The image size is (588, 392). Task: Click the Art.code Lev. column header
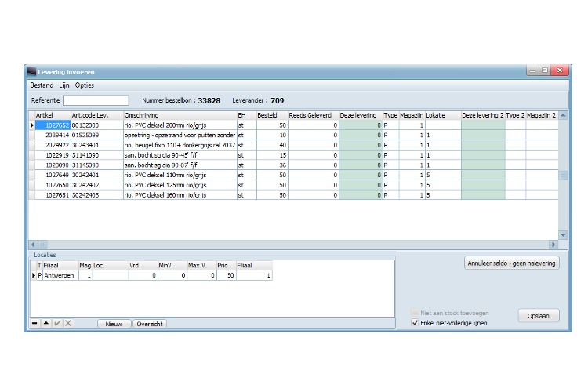pyautogui.click(x=97, y=115)
